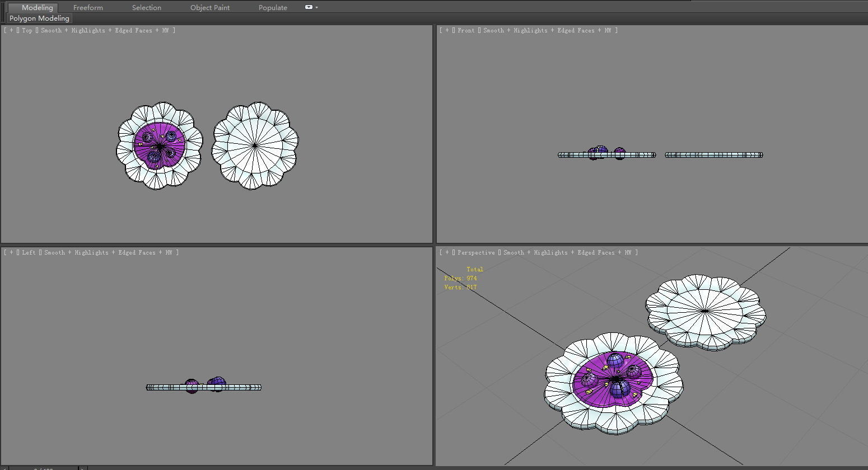This screenshot has width=868, height=470.
Task: Click the Top view name label
Action: coord(27,30)
